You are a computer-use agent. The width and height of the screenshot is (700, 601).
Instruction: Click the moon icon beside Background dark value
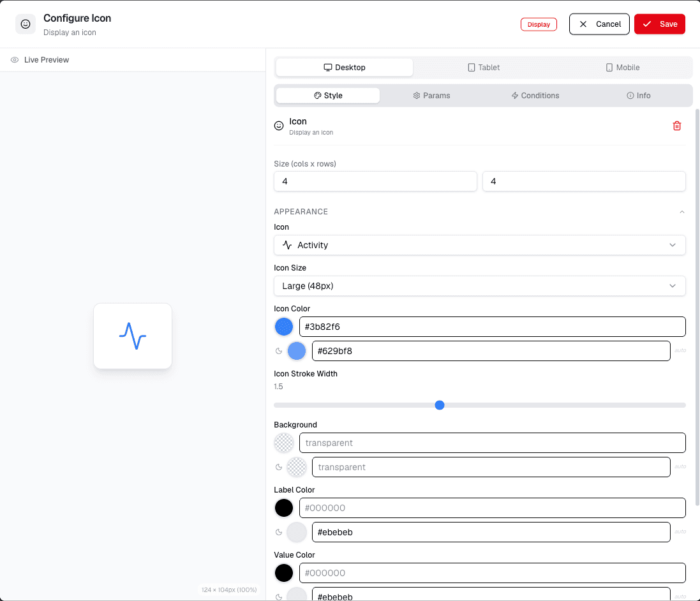[x=279, y=467]
